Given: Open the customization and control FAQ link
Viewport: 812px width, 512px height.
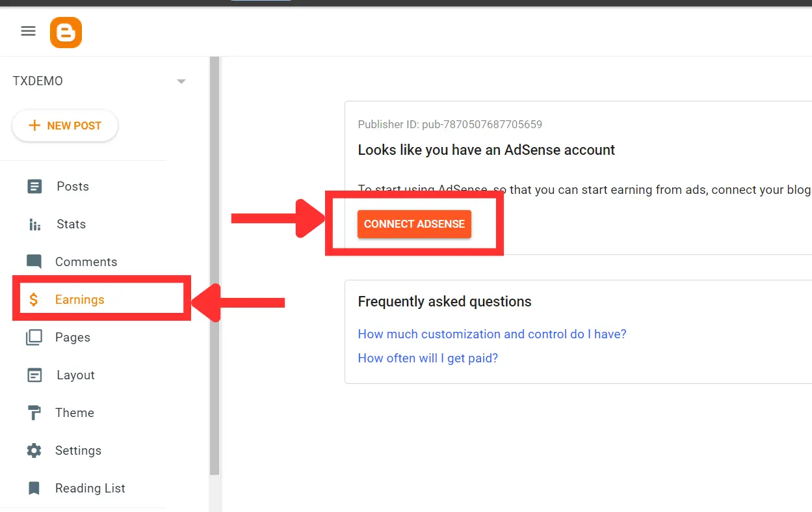Looking at the screenshot, I should pyautogui.click(x=491, y=334).
